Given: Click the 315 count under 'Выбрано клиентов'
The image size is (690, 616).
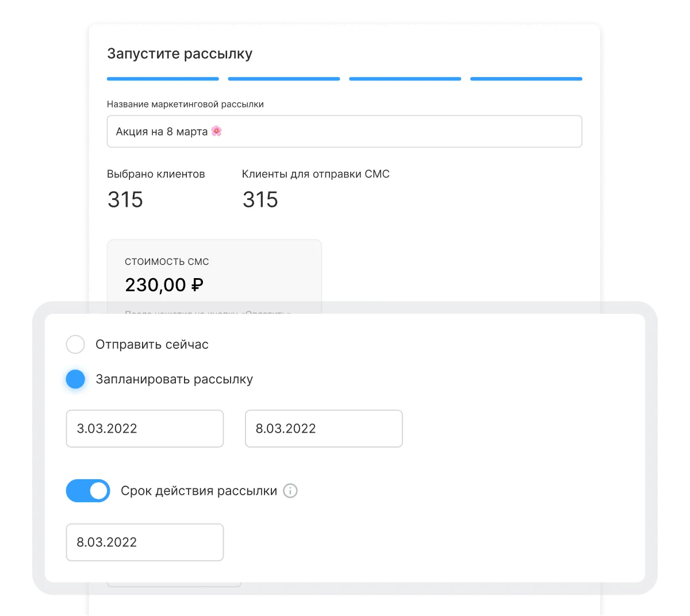Looking at the screenshot, I should click(125, 200).
